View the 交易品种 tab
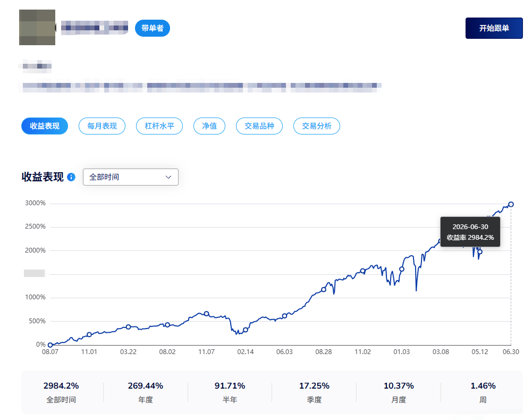This screenshot has height=420, width=524. click(259, 126)
